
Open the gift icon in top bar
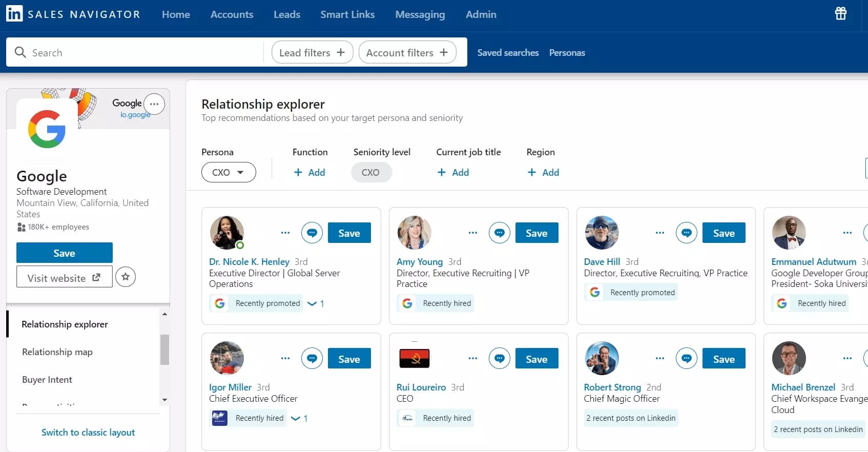coord(840,14)
